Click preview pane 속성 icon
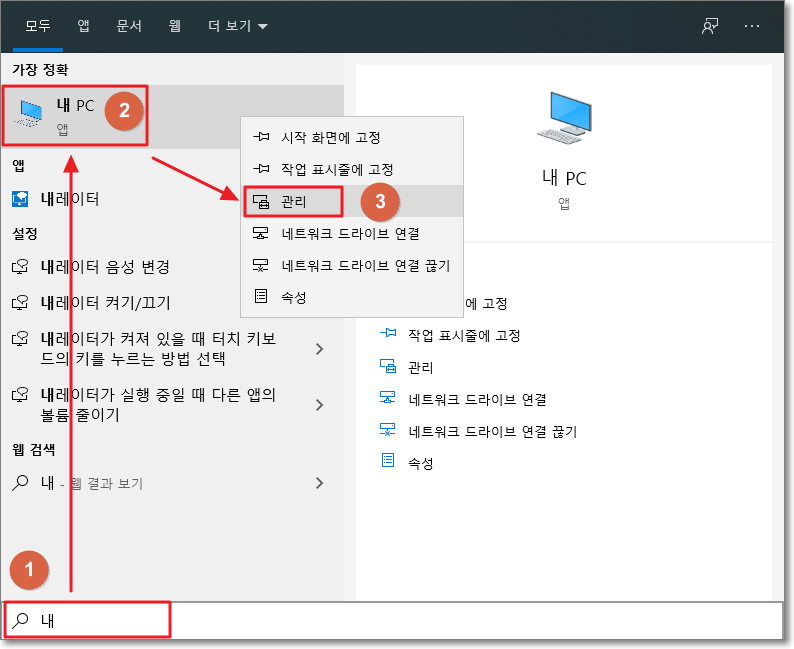 point(388,460)
